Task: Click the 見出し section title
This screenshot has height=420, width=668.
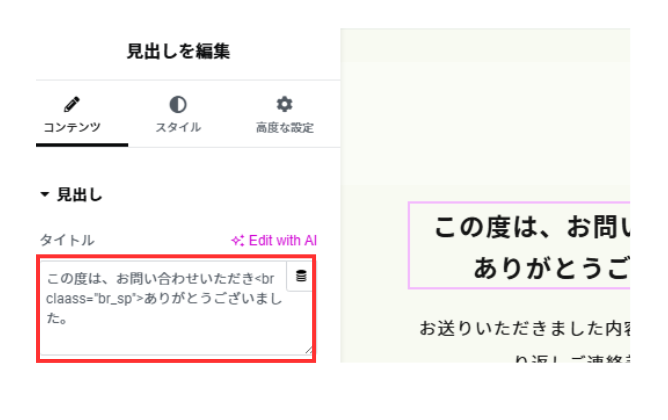Action: [x=80, y=195]
